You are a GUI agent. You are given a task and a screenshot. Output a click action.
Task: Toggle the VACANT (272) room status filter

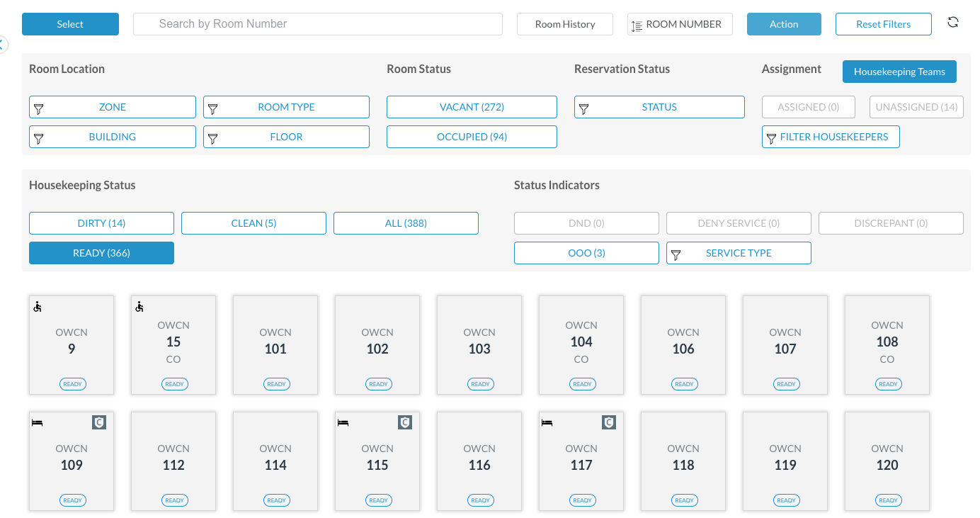pyautogui.click(x=472, y=107)
